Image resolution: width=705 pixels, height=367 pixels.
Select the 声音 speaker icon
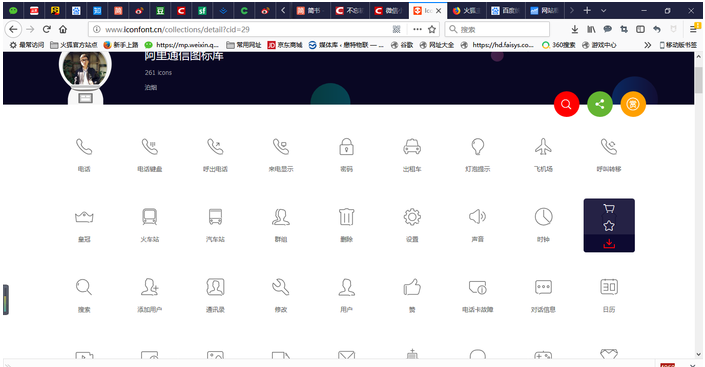tap(477, 217)
